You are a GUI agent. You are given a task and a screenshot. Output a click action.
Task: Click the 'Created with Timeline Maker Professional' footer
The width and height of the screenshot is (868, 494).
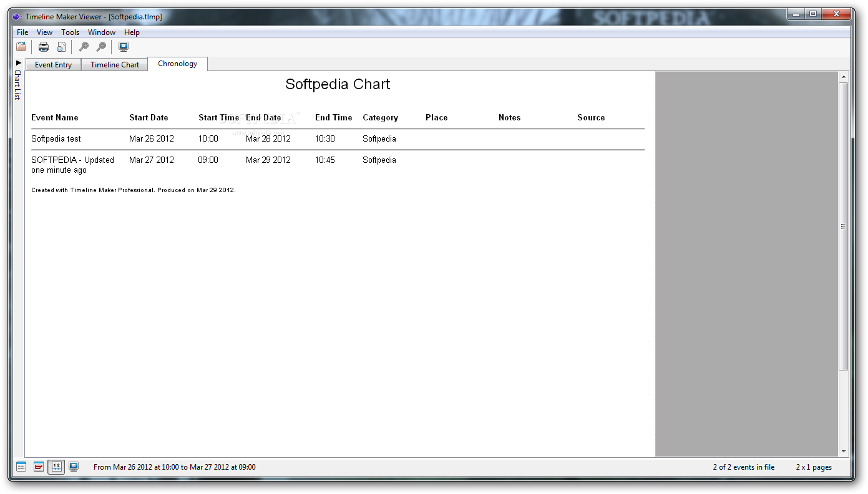click(134, 190)
